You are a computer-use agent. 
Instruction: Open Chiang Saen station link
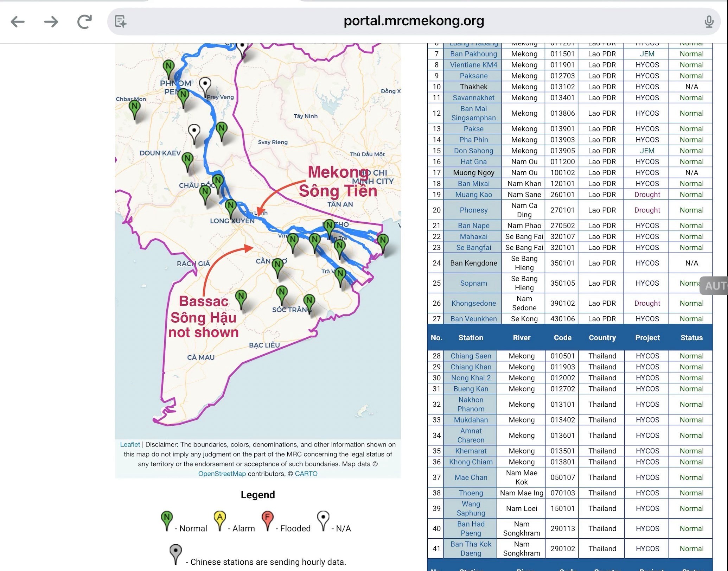pos(471,356)
